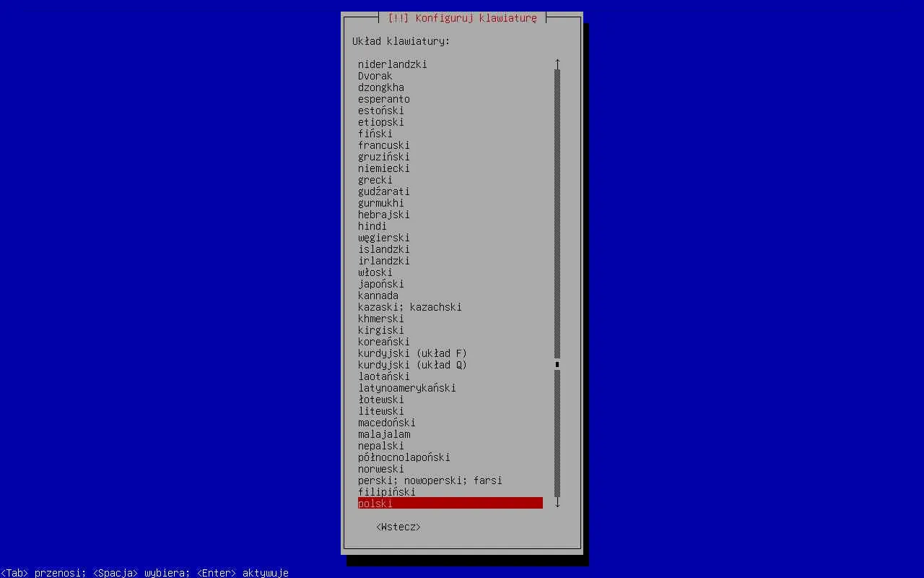924x578 pixels.
Task: Click the scrollbar up arrow
Action: point(557,64)
